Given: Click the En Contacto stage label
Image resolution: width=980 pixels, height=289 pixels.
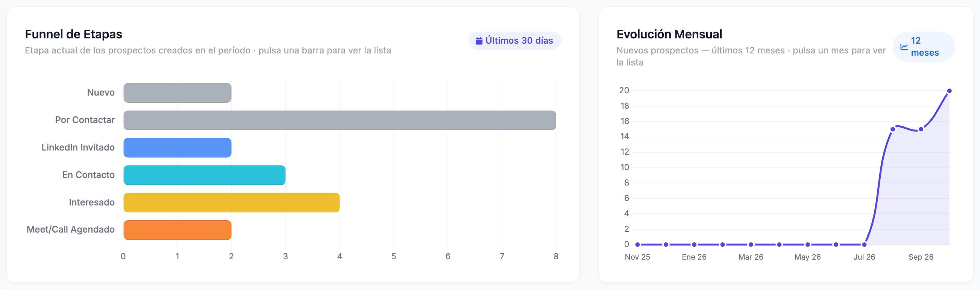Looking at the screenshot, I should 88,175.
